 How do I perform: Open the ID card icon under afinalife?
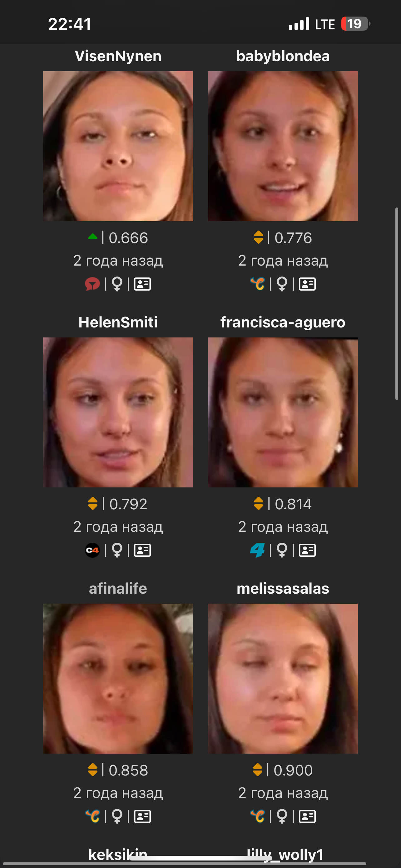click(x=142, y=816)
